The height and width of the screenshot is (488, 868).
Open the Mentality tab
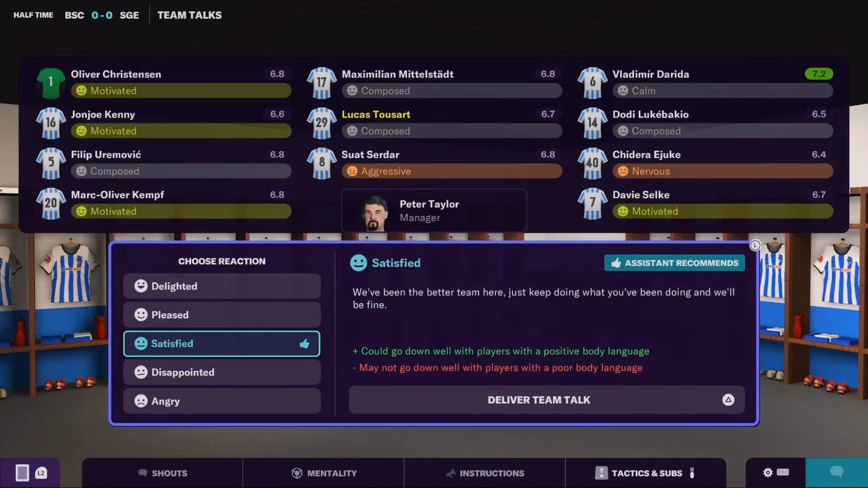[x=323, y=473]
